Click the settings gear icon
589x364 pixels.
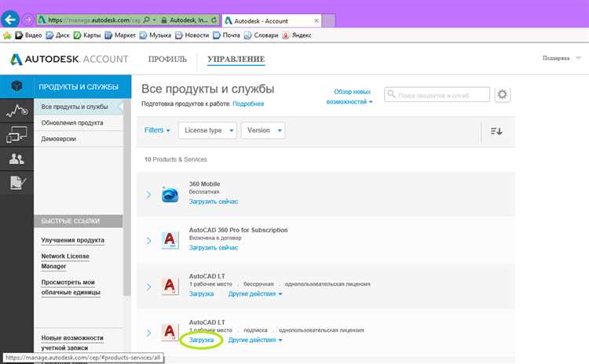[503, 94]
